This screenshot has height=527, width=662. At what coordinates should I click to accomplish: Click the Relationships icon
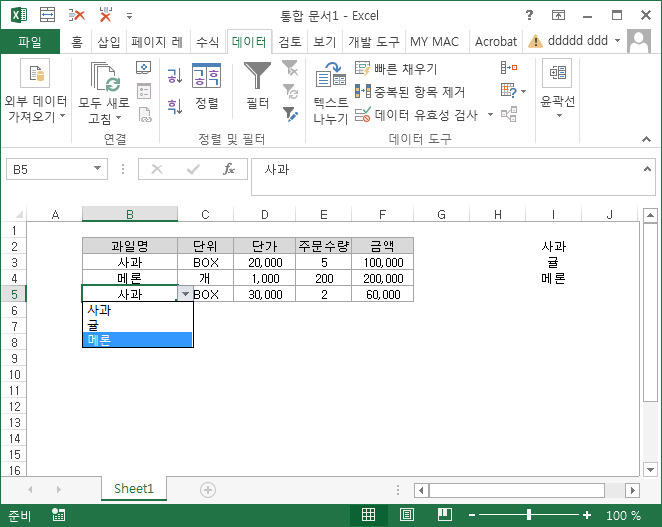point(509,114)
